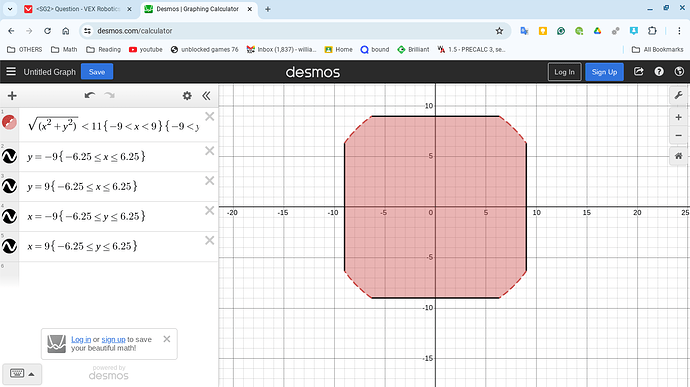Viewport: 690px width, 387px height.
Task: Zoom out of the graph
Action: tap(678, 135)
